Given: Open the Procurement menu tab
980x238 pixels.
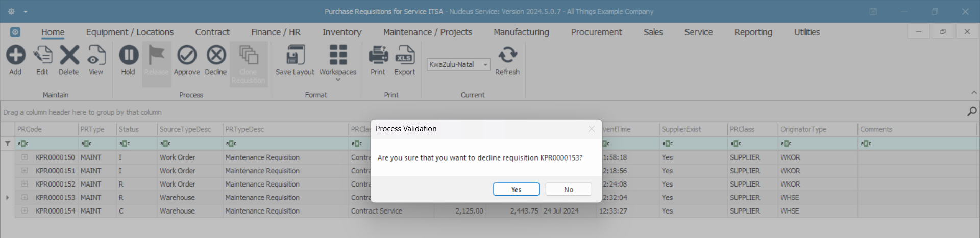Looking at the screenshot, I should [x=596, y=32].
